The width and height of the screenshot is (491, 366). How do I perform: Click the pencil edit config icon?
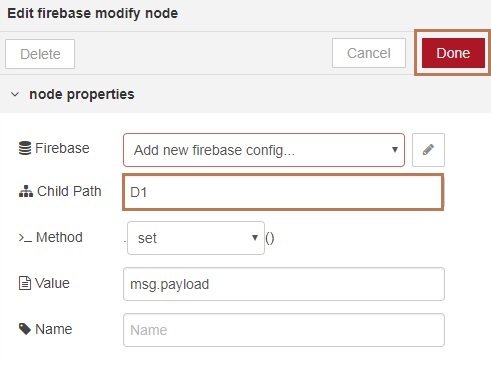pos(428,150)
